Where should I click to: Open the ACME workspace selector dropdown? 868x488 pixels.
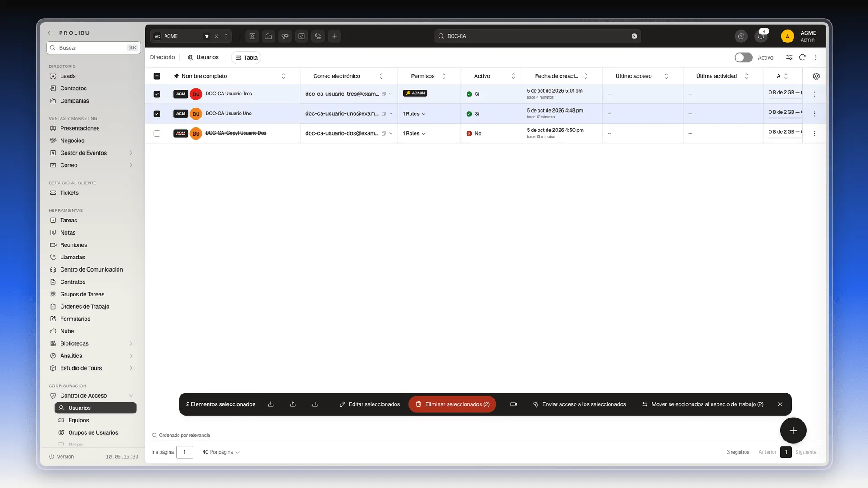pos(226,36)
